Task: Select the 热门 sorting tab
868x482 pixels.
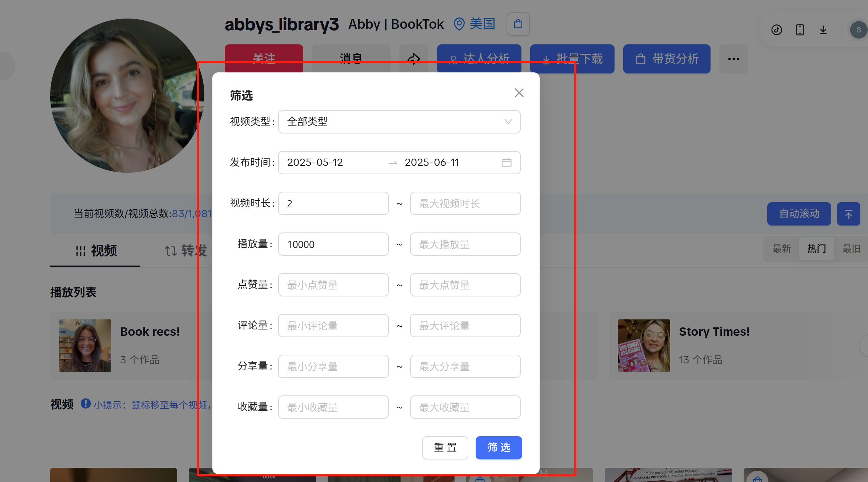Action: 816,248
